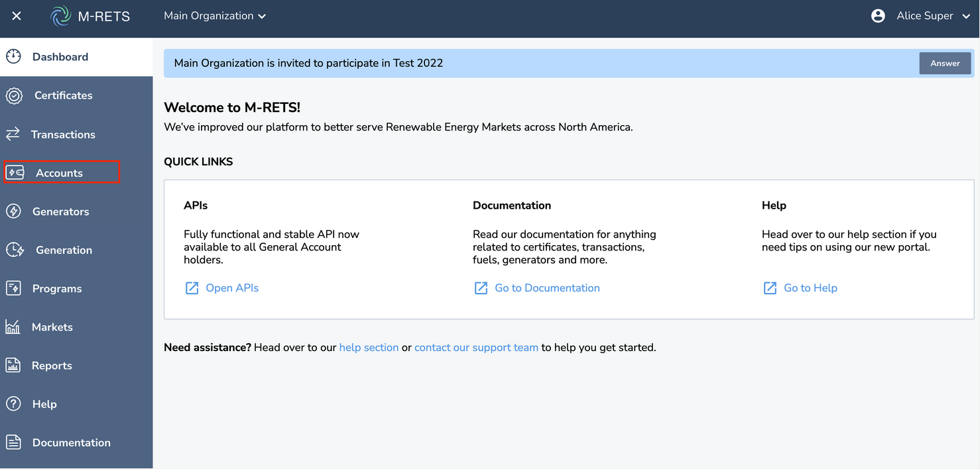Click the M-RETS swirl logo
The image size is (980, 469).
[61, 16]
